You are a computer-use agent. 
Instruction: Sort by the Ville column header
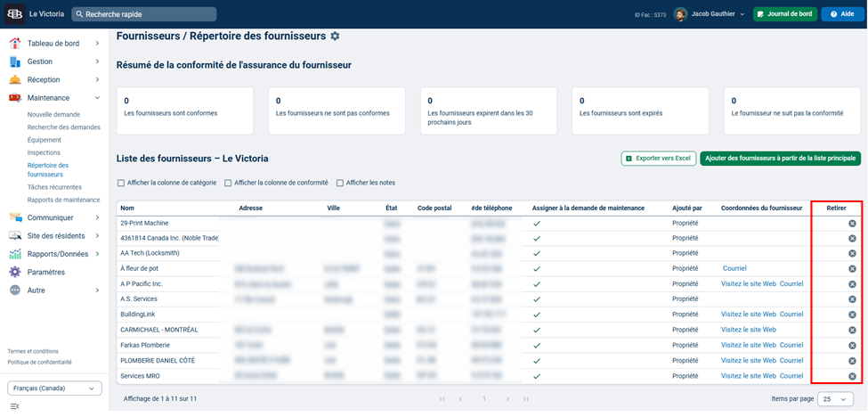333,208
